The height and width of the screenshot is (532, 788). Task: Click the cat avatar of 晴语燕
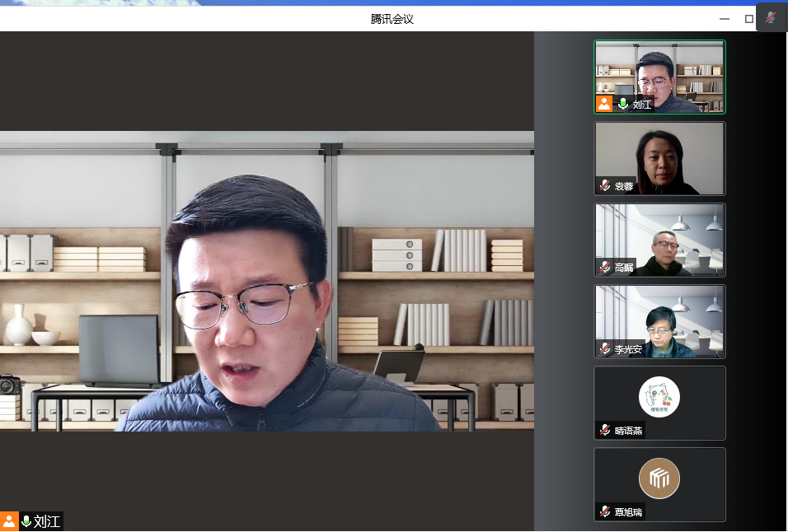pyautogui.click(x=659, y=397)
